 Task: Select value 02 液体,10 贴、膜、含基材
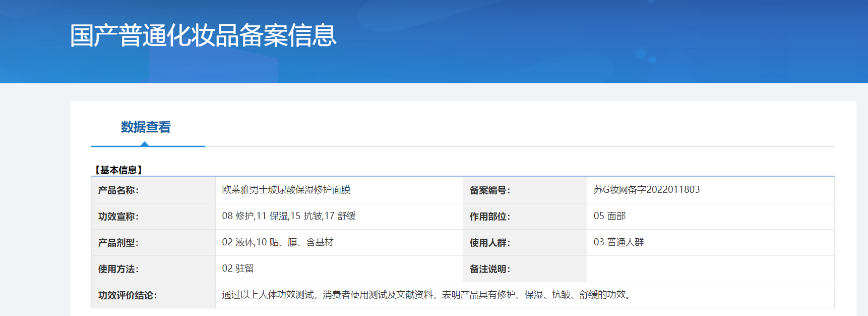coord(278,242)
